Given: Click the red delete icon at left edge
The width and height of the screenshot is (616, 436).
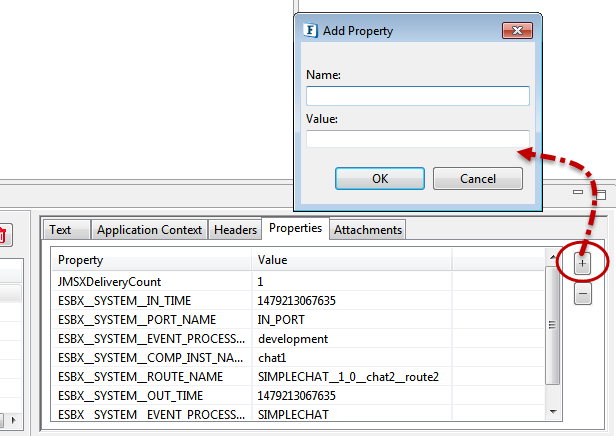Looking at the screenshot, I should 3,236.
